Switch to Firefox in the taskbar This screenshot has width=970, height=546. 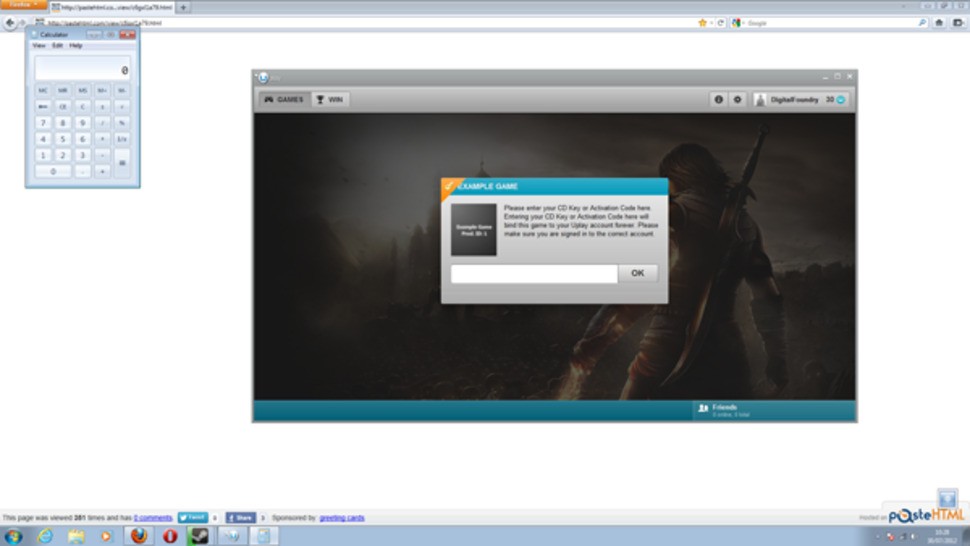pyautogui.click(x=139, y=535)
